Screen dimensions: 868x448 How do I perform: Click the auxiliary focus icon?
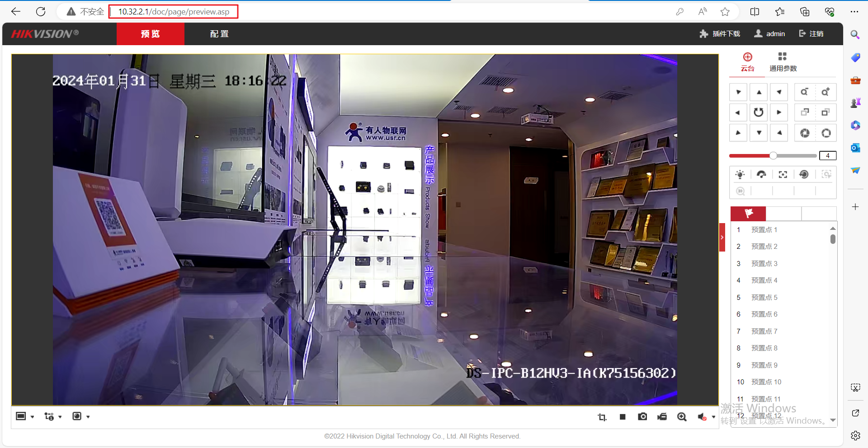(783, 175)
